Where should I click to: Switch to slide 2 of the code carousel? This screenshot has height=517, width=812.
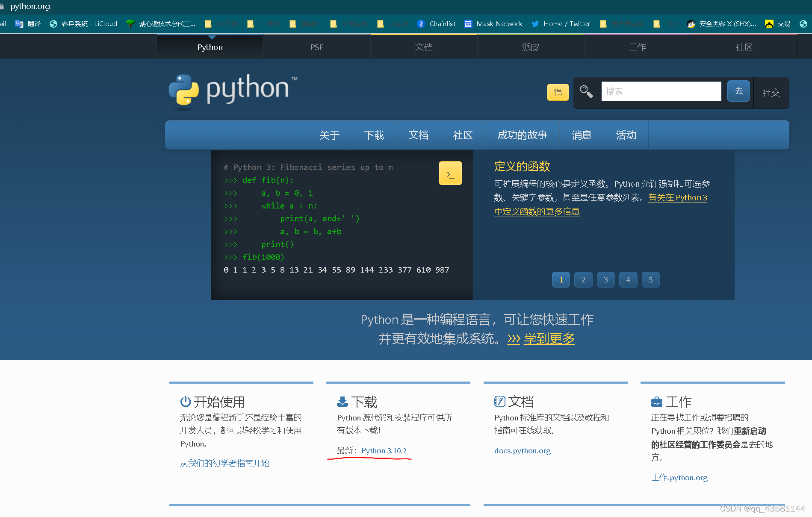(583, 280)
